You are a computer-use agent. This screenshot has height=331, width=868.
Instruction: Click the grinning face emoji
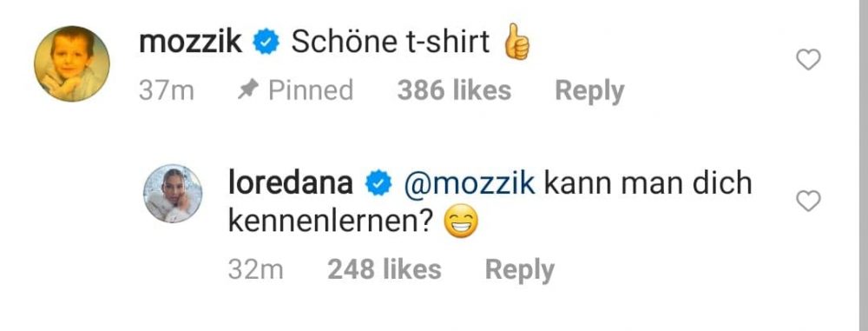461,223
